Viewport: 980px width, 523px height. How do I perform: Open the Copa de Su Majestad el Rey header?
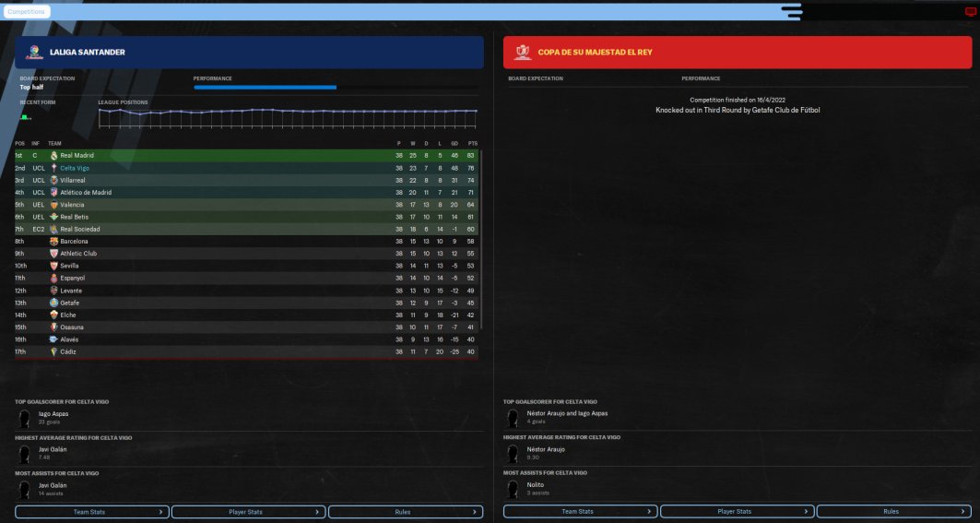738,52
